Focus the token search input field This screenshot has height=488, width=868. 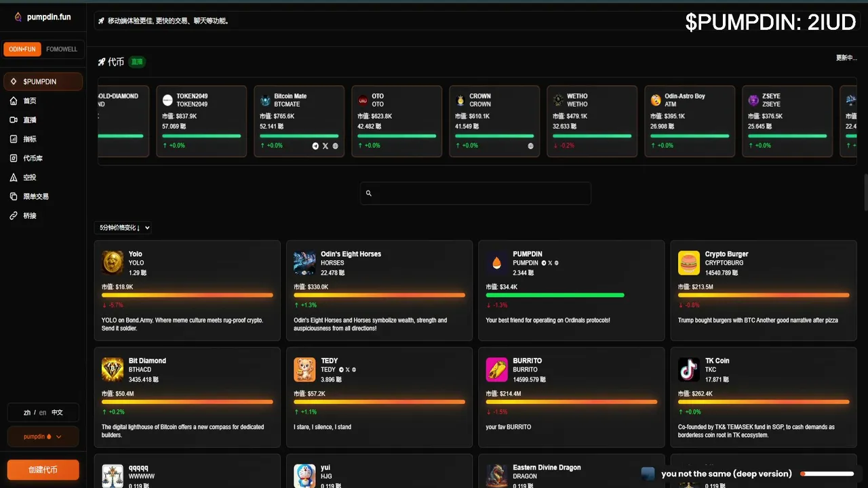coord(475,193)
